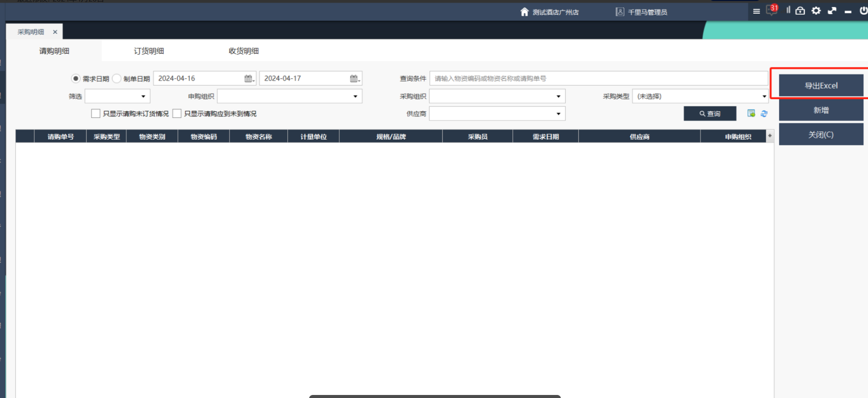Open the hamburger menu icon in the top bar
868x398 pixels.
click(x=756, y=11)
